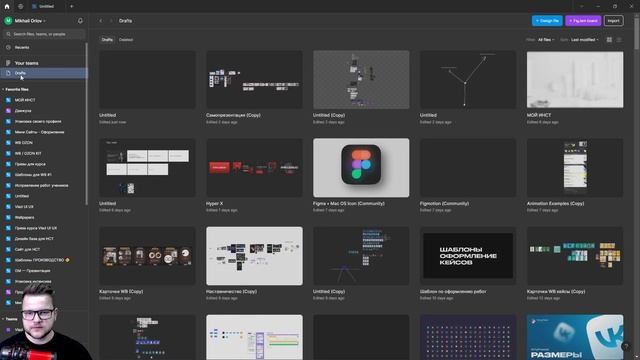Open the VK РАЗМЕРЫ file thumbnail
Image resolution: width=640 pixels, height=360 pixels.
[x=575, y=337]
